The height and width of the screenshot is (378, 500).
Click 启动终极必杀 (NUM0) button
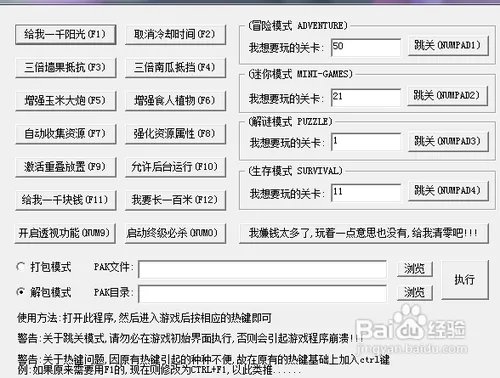click(175, 233)
